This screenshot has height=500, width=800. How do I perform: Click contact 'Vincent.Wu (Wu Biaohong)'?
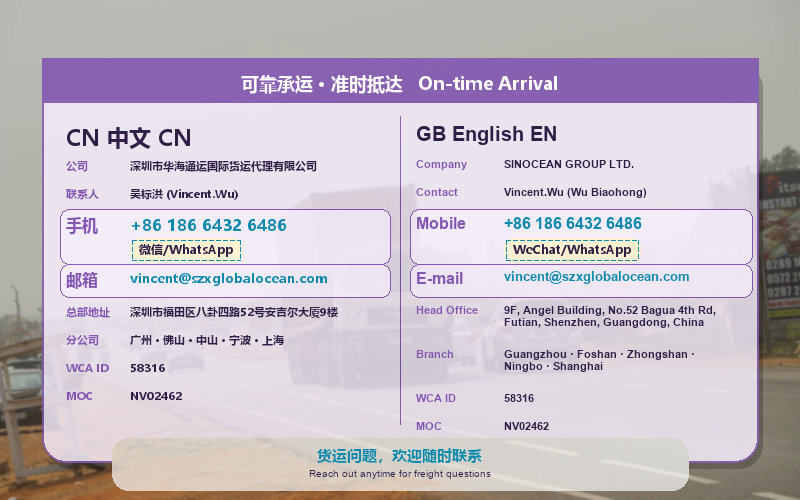[x=575, y=192]
